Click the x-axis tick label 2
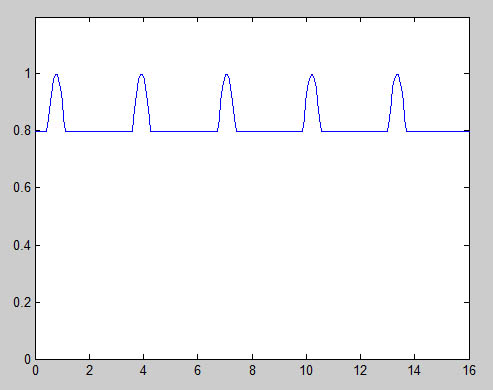Screen dimensions: 493x390 pyautogui.click(x=89, y=370)
